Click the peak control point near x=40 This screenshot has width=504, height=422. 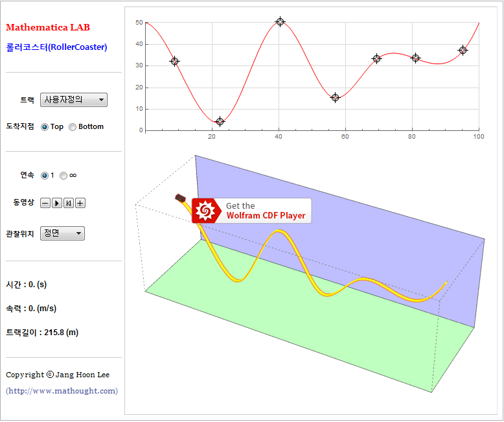(281, 22)
